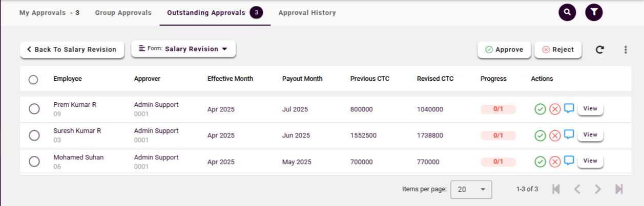
Task: Open the filter funnel icon
Action: [594, 12]
